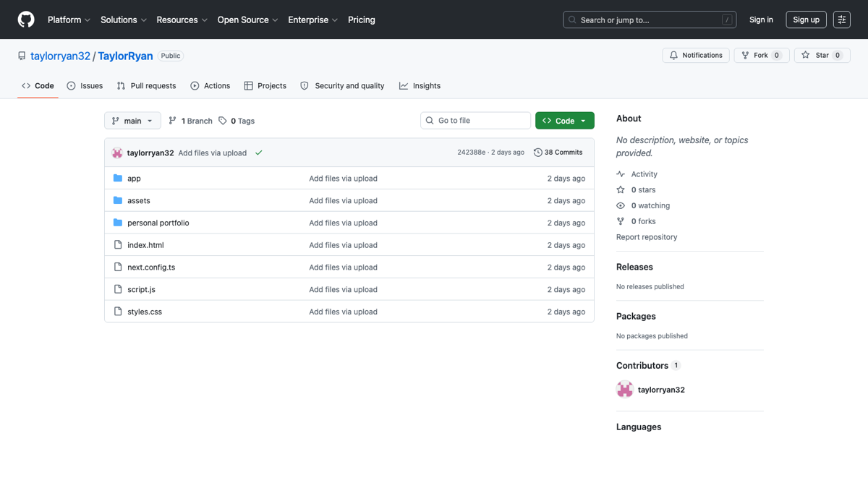
Task: Open the script.js file
Action: (141, 289)
